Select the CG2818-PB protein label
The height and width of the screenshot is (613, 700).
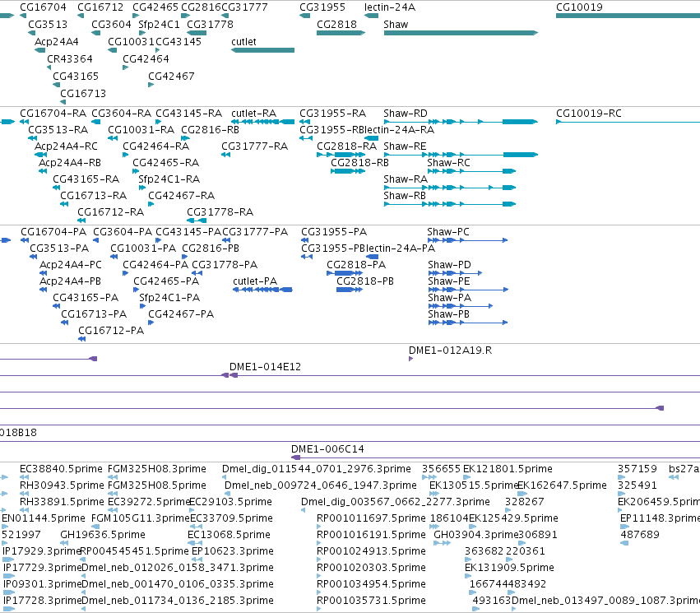365,281
